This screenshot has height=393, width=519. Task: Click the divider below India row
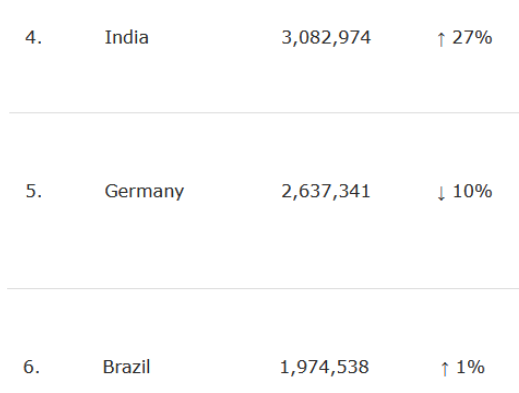264,113
